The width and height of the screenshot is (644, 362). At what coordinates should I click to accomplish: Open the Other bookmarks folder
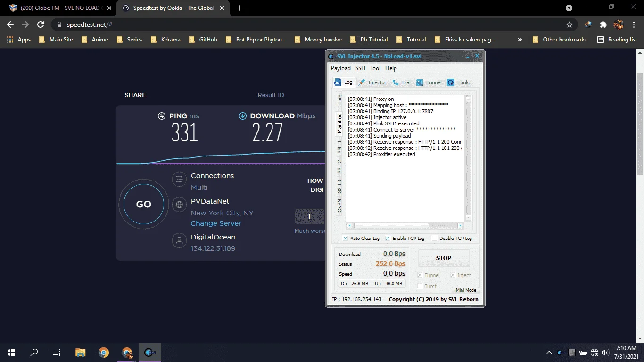tap(559, 40)
